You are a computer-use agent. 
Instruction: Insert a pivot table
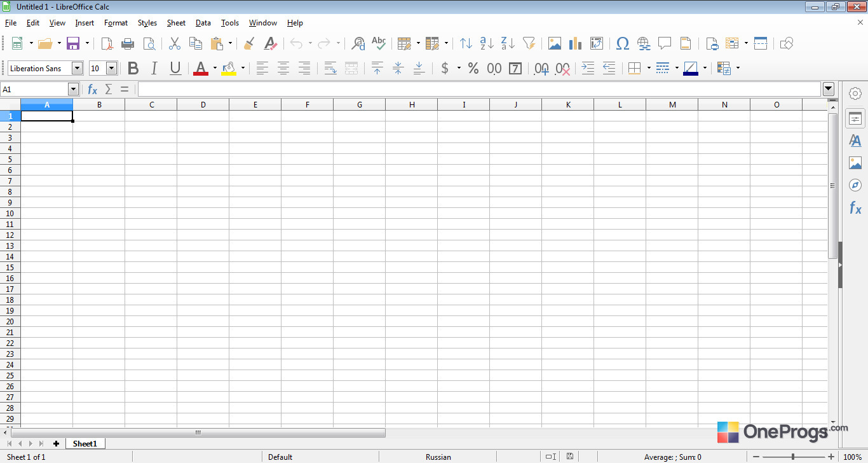(x=596, y=43)
